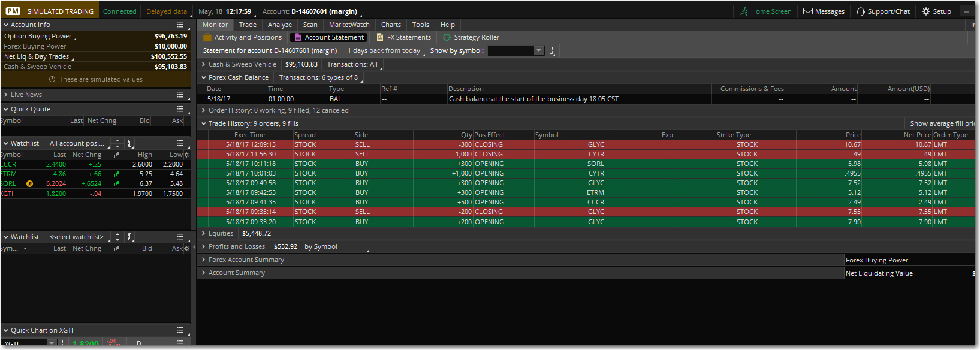Collapse the Trade History section
Image resolution: width=980 pixels, height=350 pixels.
click(204, 123)
